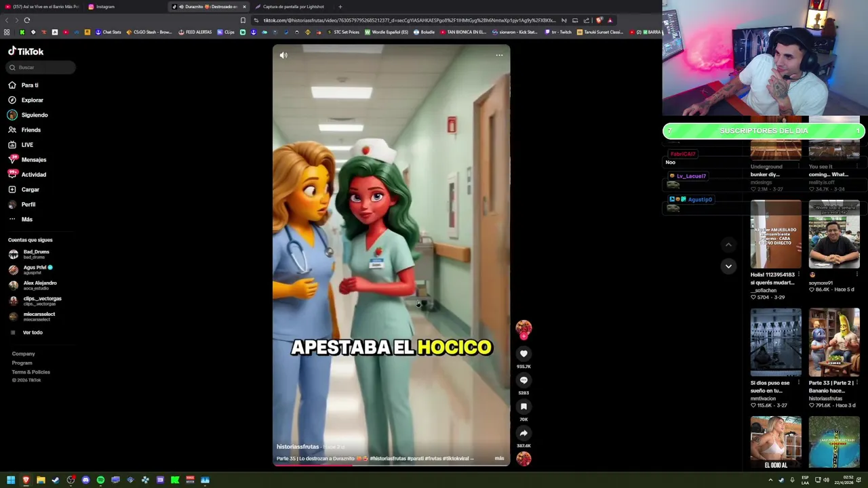Open File Explorer from the taskbar
This screenshot has width=868, height=488.
click(41, 480)
